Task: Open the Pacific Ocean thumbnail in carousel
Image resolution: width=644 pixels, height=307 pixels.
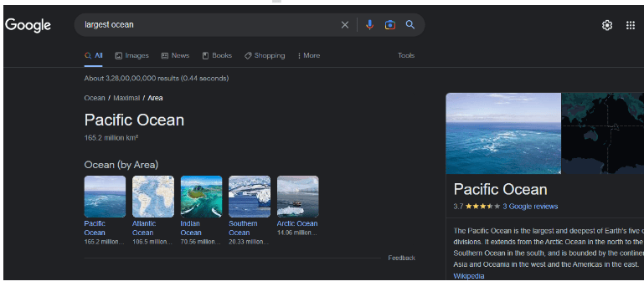Action: [x=106, y=197]
